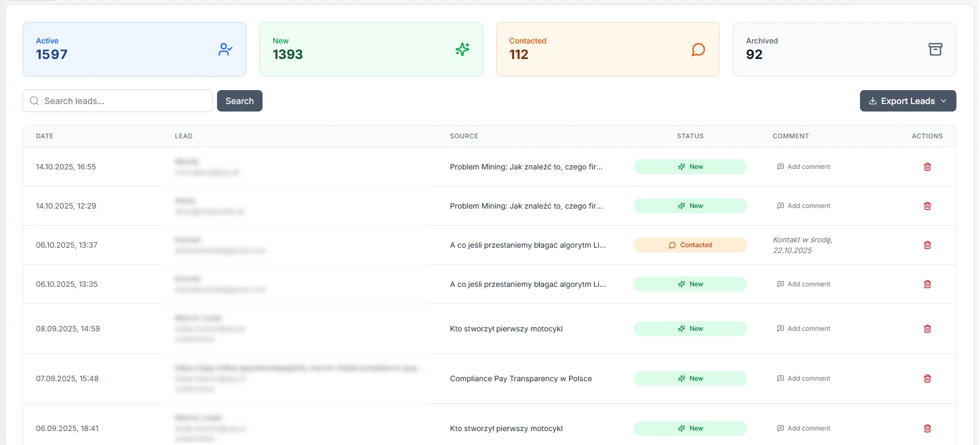
Task: Delete the Compliance Pay Transparency lead
Action: (927, 379)
